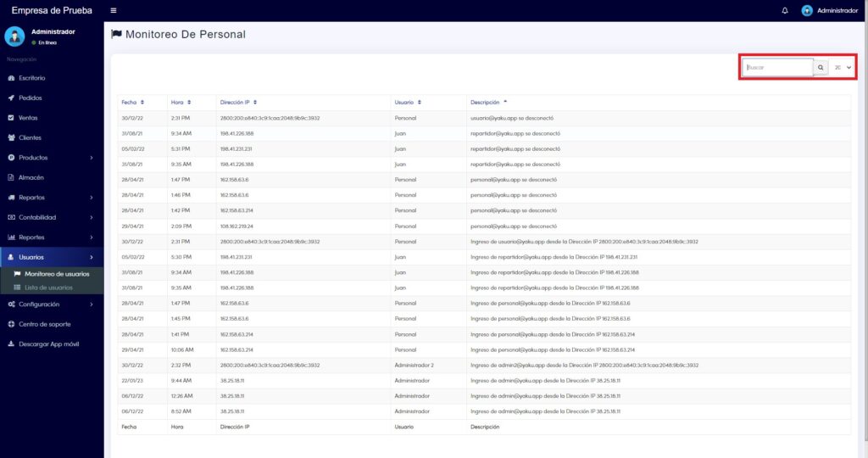
Task: Click the footer Descripción label
Action: [485, 427]
